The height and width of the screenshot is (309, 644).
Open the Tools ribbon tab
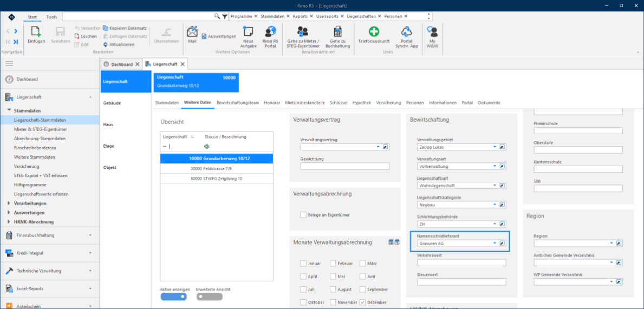tap(52, 17)
